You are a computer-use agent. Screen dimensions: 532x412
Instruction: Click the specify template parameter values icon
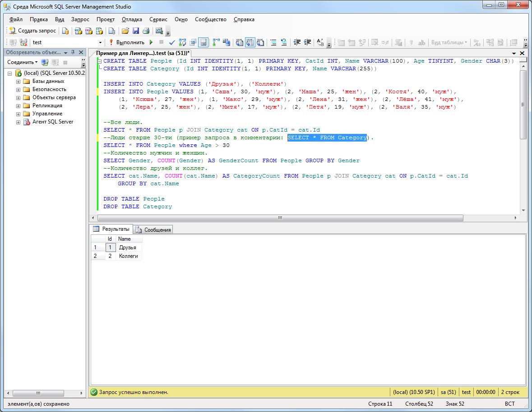pyautogui.click(x=320, y=42)
